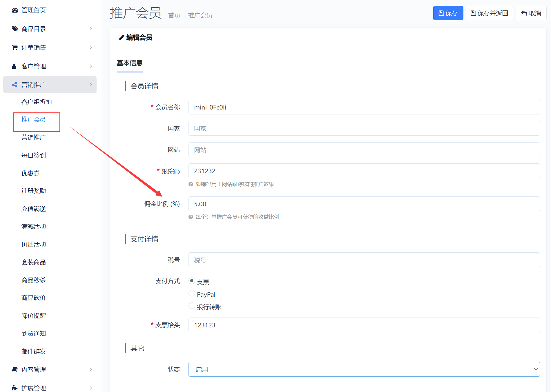Open the 优惠券 submenu item
This screenshot has height=392, width=551.
[30, 173]
